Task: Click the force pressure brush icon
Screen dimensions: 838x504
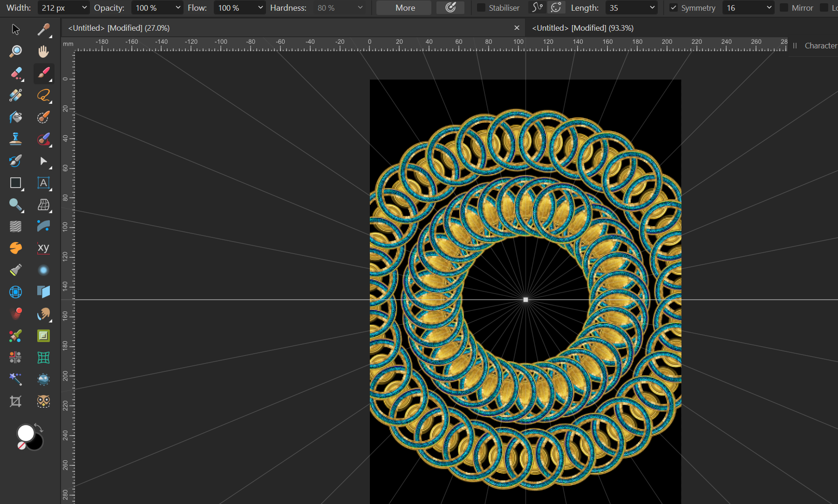Action: click(x=450, y=7)
